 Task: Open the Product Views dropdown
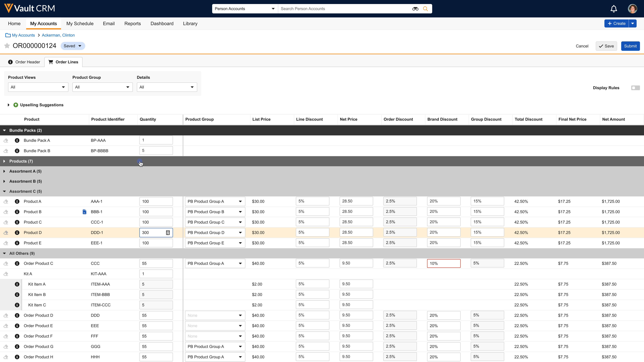(38, 87)
